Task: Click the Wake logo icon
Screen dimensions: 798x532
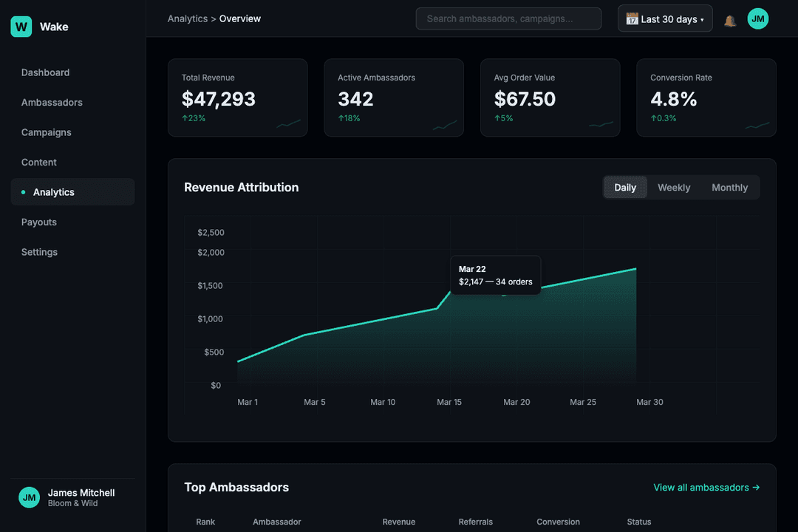Action: (21, 26)
